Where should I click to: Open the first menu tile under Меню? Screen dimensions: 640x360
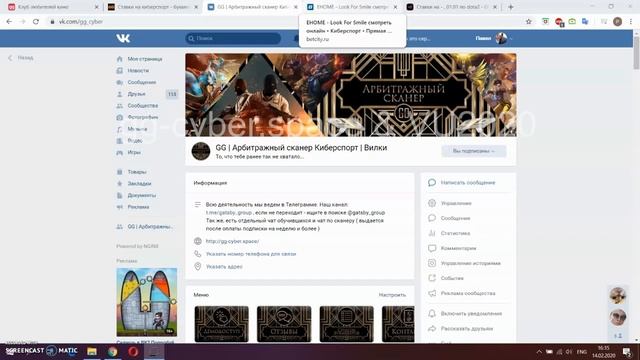point(222,324)
